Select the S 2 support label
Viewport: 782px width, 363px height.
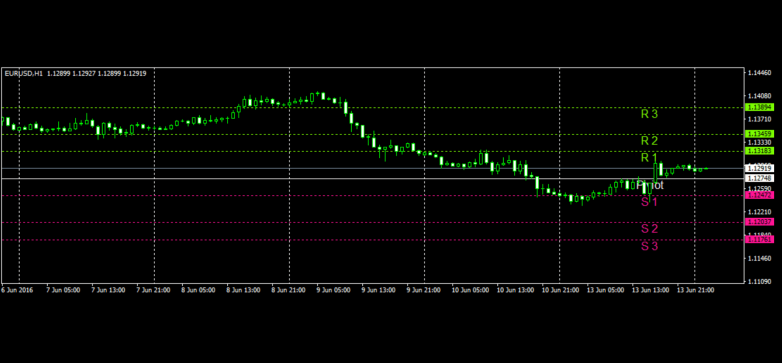[x=649, y=229]
